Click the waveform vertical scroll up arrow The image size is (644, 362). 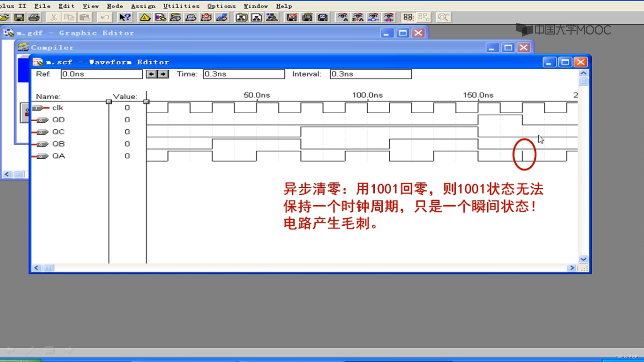point(583,73)
